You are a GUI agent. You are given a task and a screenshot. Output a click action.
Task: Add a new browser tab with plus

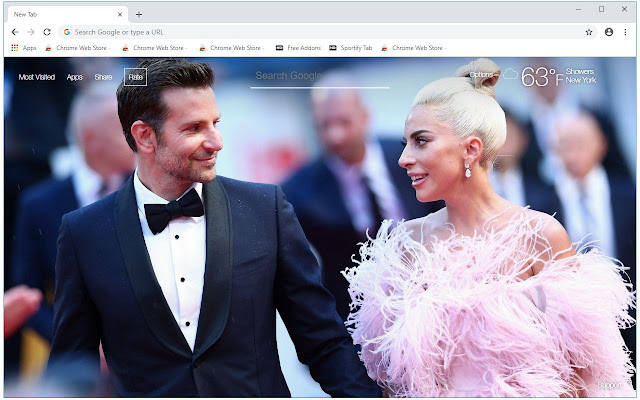139,14
